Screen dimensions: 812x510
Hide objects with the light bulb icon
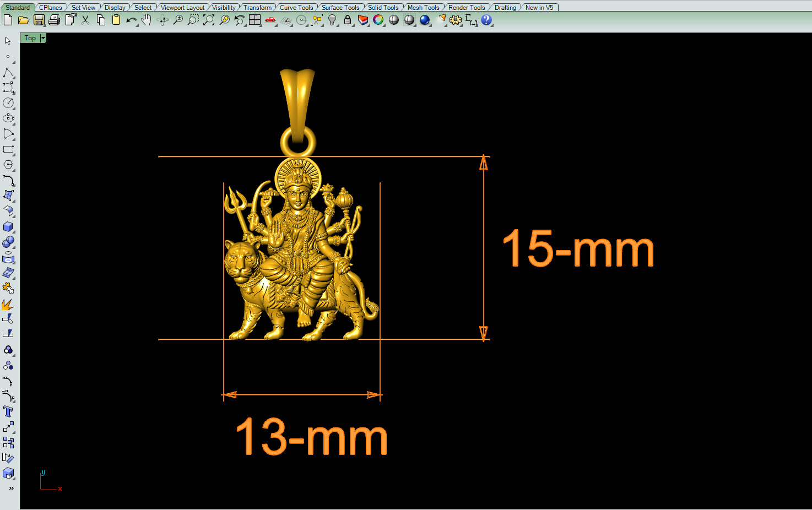(x=332, y=20)
